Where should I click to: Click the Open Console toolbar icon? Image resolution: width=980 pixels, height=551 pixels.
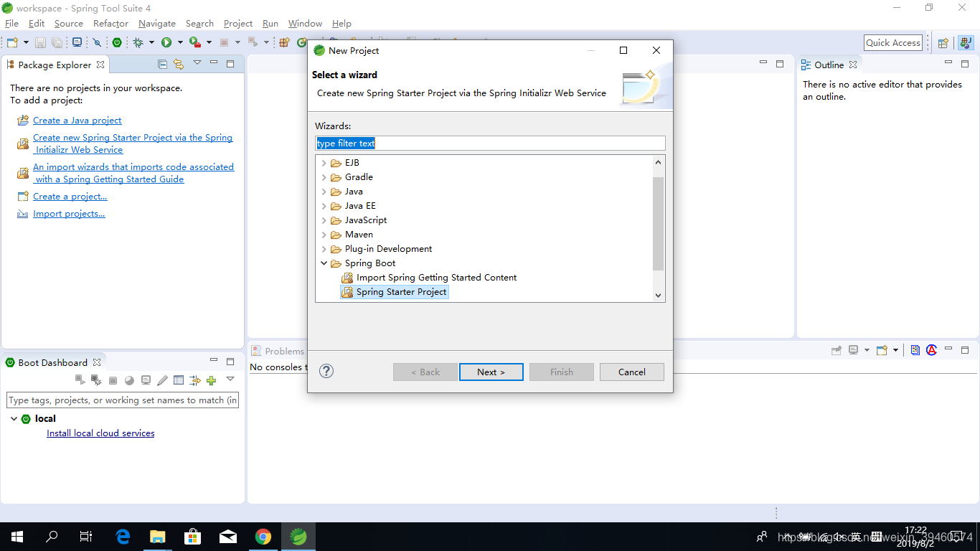(77, 42)
